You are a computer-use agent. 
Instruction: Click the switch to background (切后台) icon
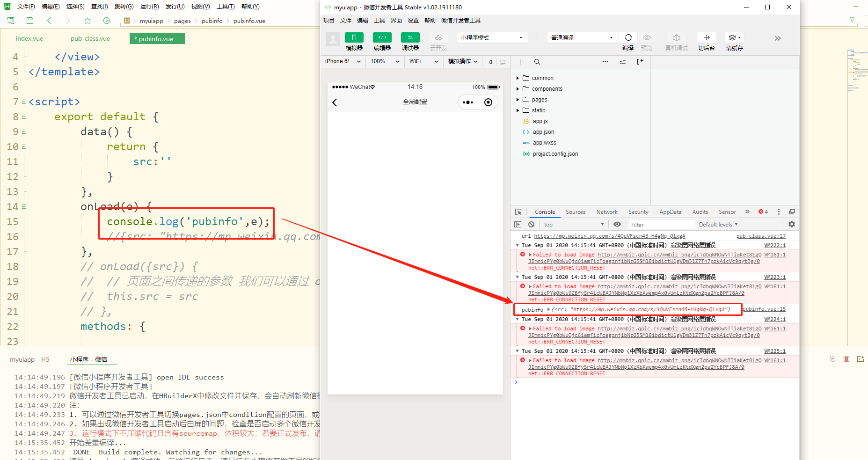pyautogui.click(x=707, y=37)
